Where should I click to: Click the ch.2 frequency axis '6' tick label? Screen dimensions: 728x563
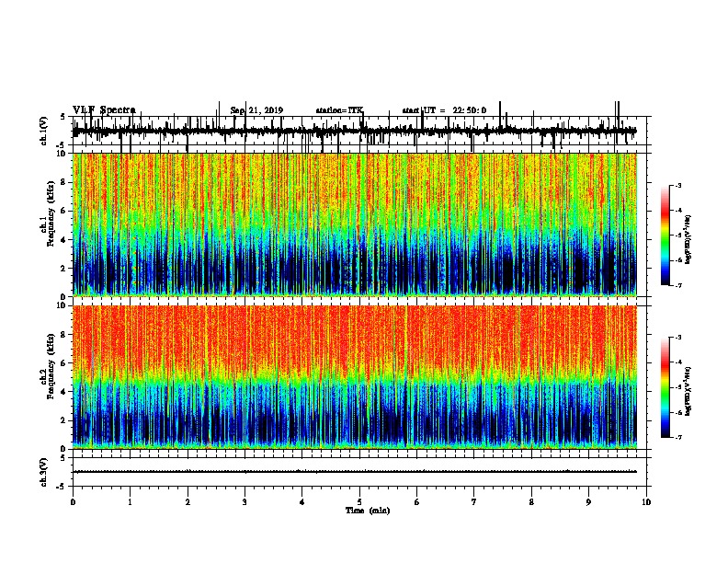(x=63, y=363)
